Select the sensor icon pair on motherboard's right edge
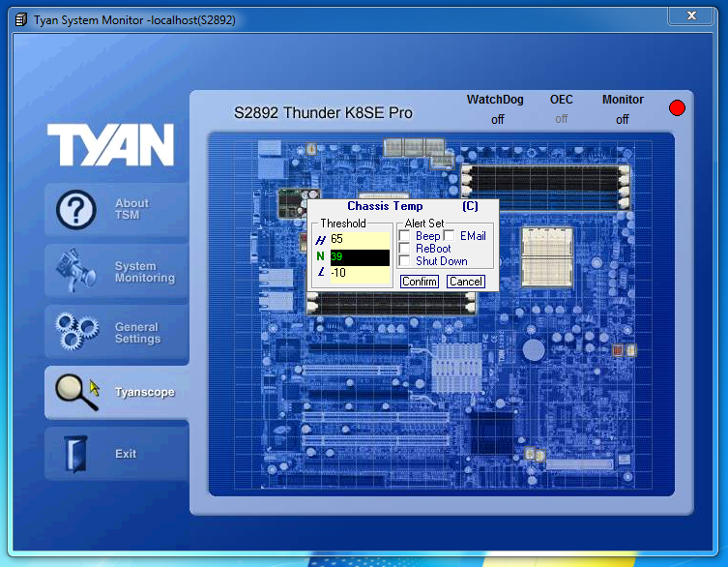This screenshot has width=728, height=567. (x=624, y=350)
